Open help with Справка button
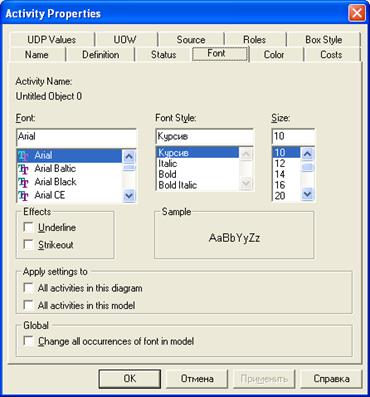The height and width of the screenshot is (397, 370). tap(331, 379)
